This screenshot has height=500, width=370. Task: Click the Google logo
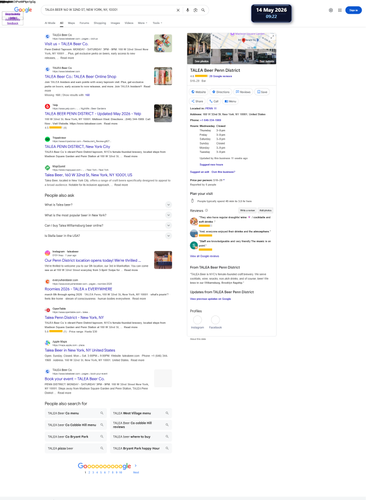pos(23,10)
